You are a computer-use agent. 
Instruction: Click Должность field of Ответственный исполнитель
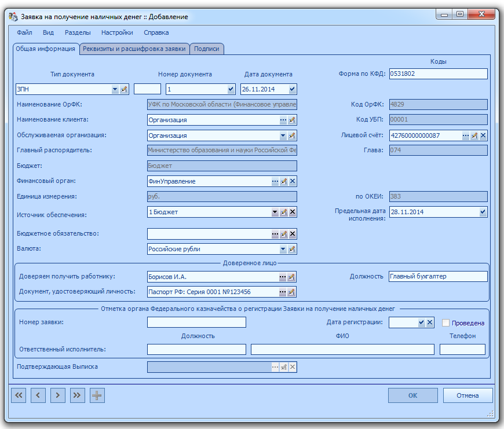click(x=196, y=349)
